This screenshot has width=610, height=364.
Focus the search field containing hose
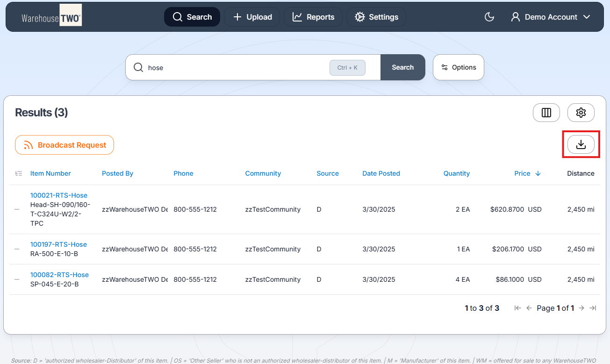click(x=234, y=68)
